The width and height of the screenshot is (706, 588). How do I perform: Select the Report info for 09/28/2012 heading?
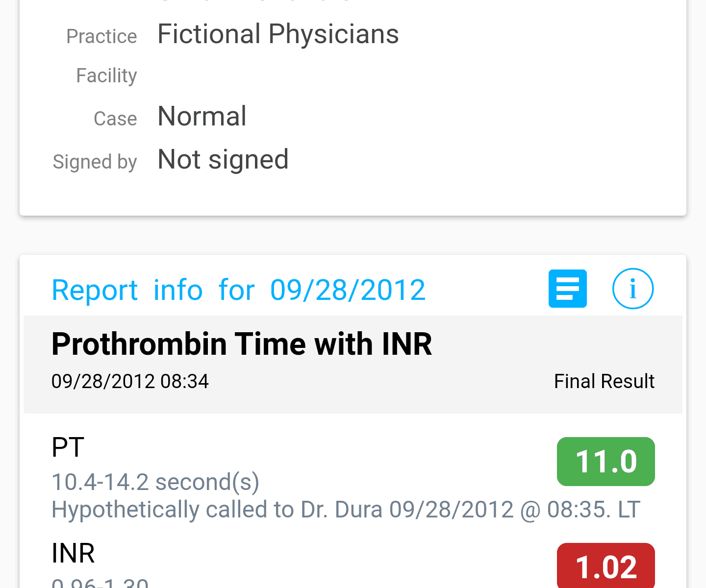(238, 290)
